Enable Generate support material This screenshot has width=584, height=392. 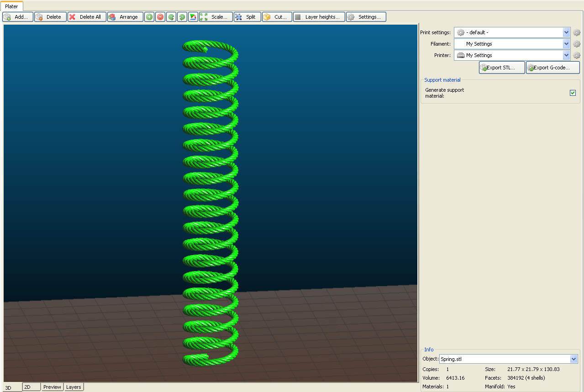(573, 93)
